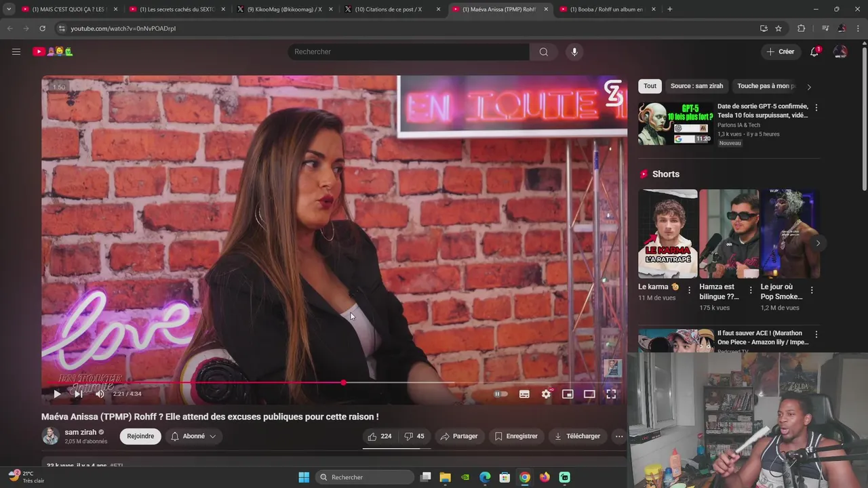
Task: Reload the page
Action: click(42, 28)
